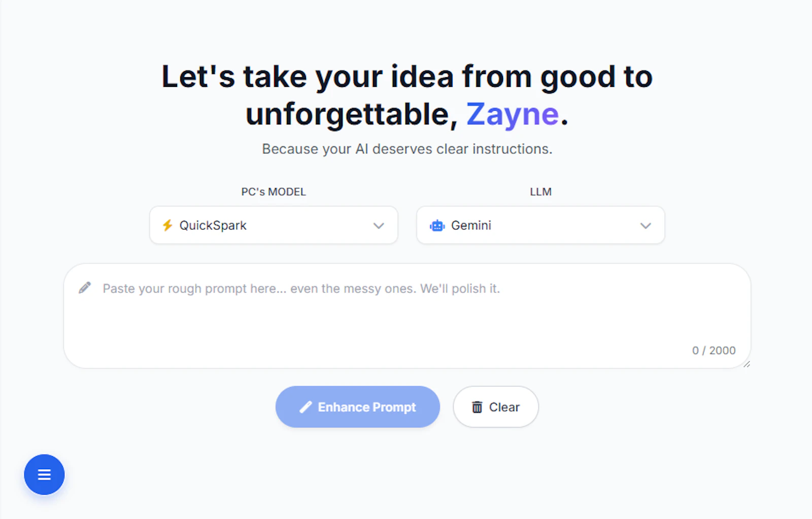Open the blue floating hamburger menu button
Image resolution: width=812 pixels, height=519 pixels.
44,474
